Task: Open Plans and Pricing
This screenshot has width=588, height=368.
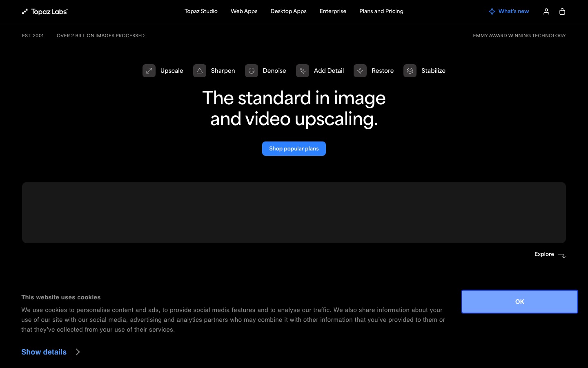Action: [381, 11]
